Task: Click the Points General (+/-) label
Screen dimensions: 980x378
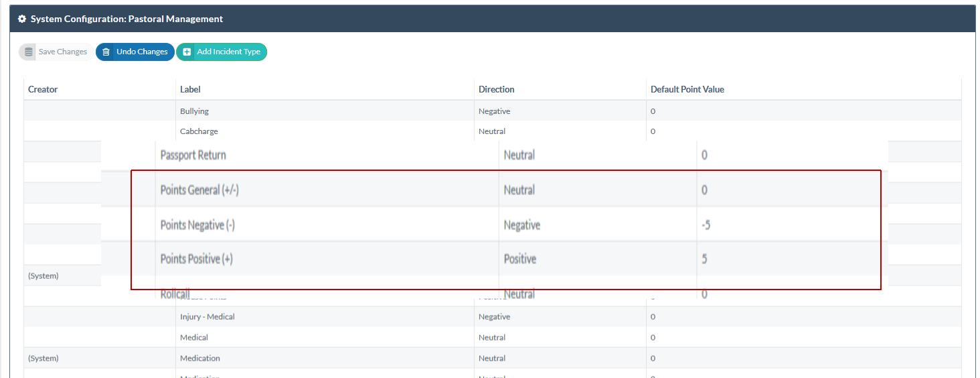Action: [199, 190]
